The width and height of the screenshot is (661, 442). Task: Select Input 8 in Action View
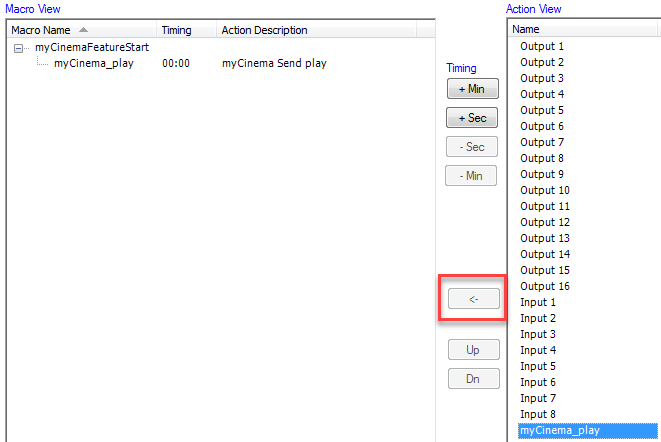click(x=538, y=415)
